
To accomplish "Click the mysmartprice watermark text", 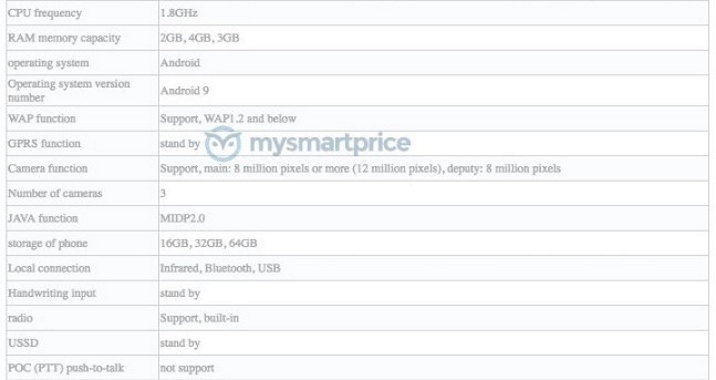I will pos(330,143).
